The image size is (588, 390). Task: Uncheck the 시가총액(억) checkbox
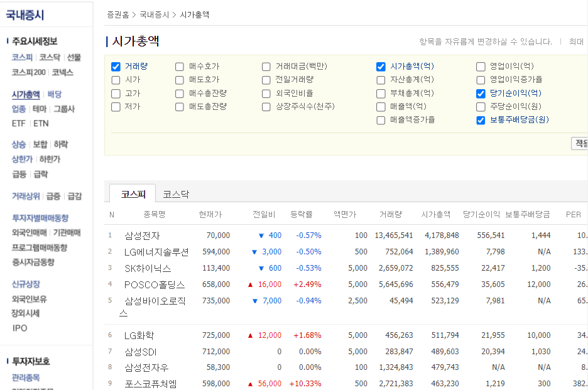click(381, 67)
